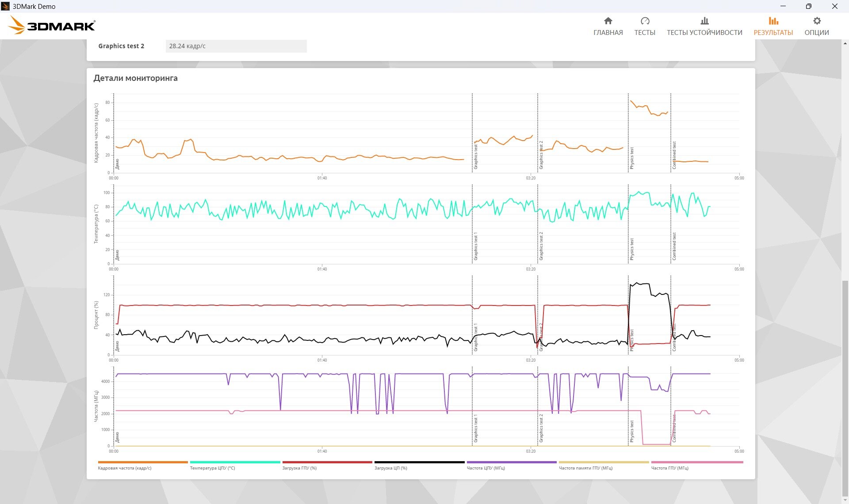Toggle the Загрузка ГПУ legend series

299,468
